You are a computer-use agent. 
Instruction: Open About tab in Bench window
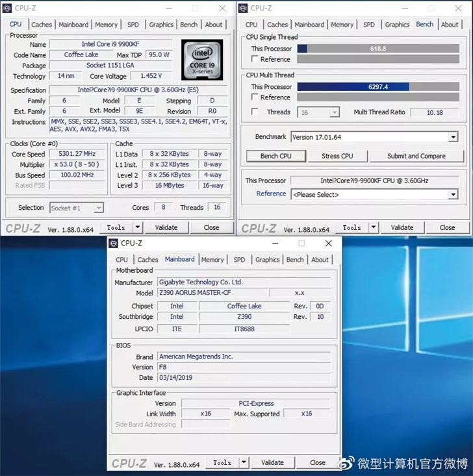(450, 25)
